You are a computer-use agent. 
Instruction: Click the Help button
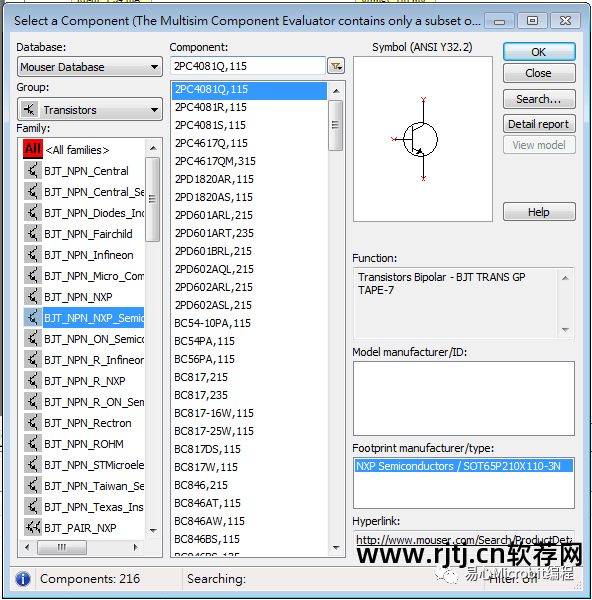[x=539, y=212]
